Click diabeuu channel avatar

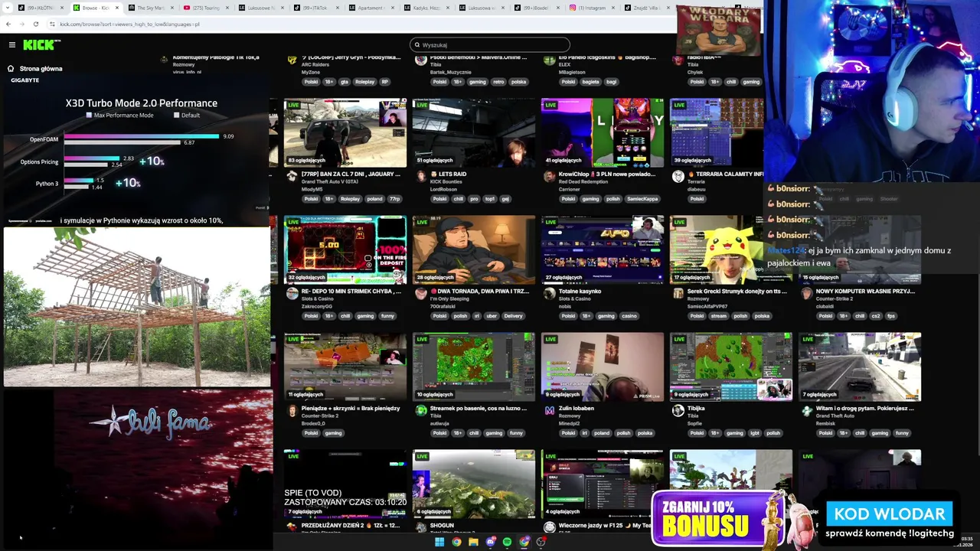(x=678, y=176)
